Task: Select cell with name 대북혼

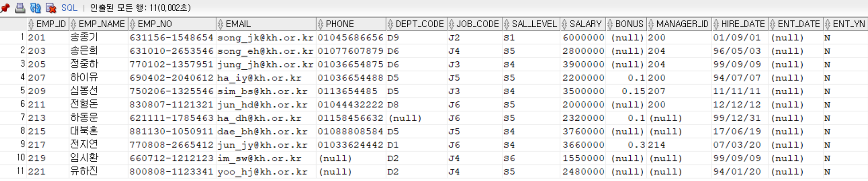Action: 98,131
